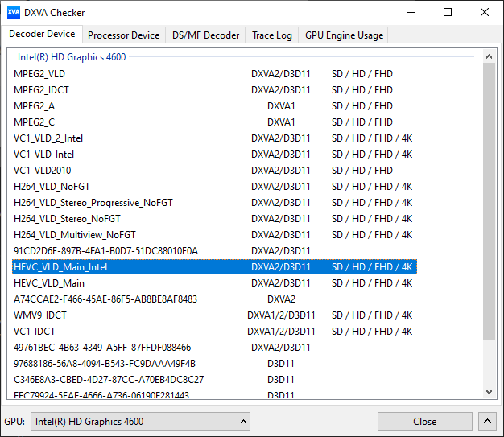
Task: Select GUID row 91CD2D6E-897B-4FA1-B0D7-51DC88010E0A
Action: point(214,250)
